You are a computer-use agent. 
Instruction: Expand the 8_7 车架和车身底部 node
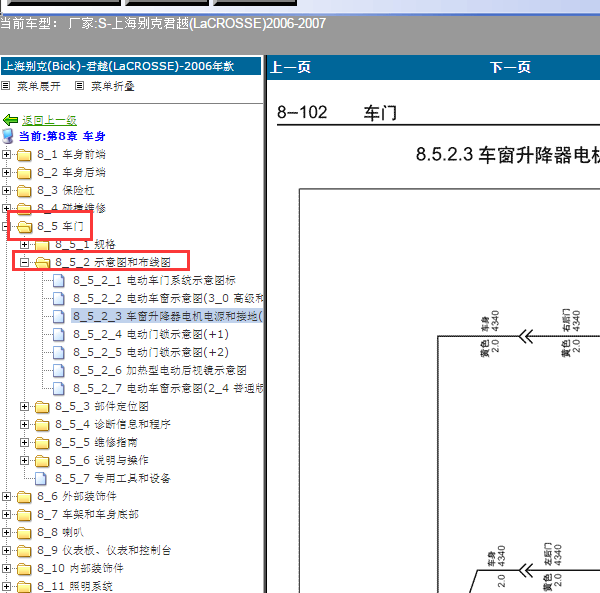pyautogui.click(x=6, y=515)
